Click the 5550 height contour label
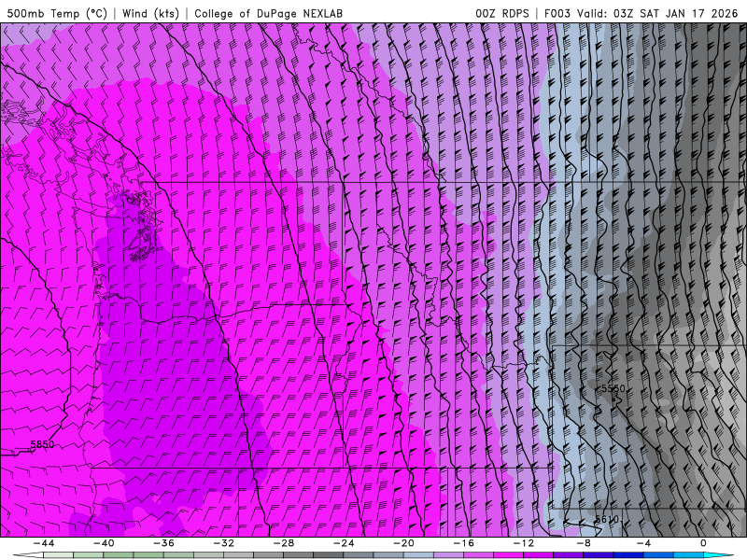The width and height of the screenshot is (747, 560). point(613,388)
